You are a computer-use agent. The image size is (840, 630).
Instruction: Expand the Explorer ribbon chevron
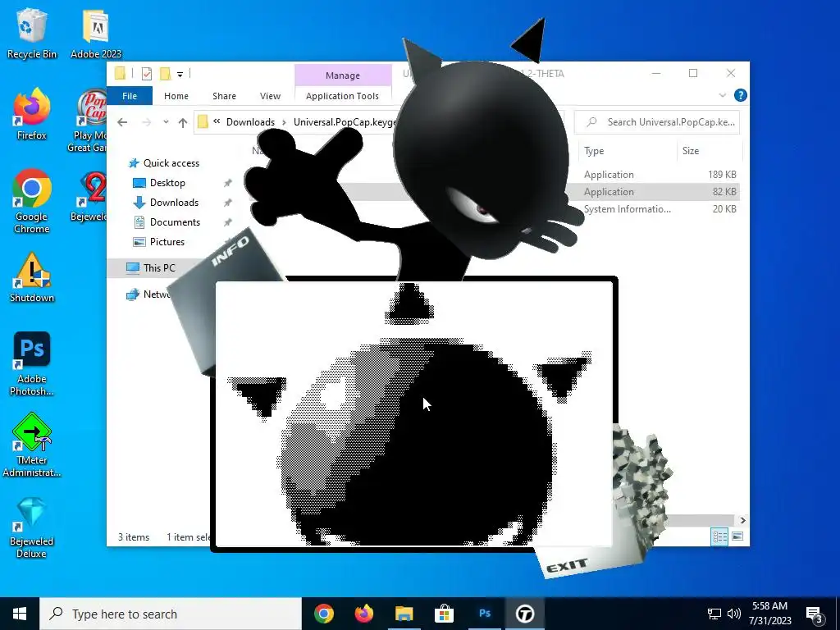722,95
